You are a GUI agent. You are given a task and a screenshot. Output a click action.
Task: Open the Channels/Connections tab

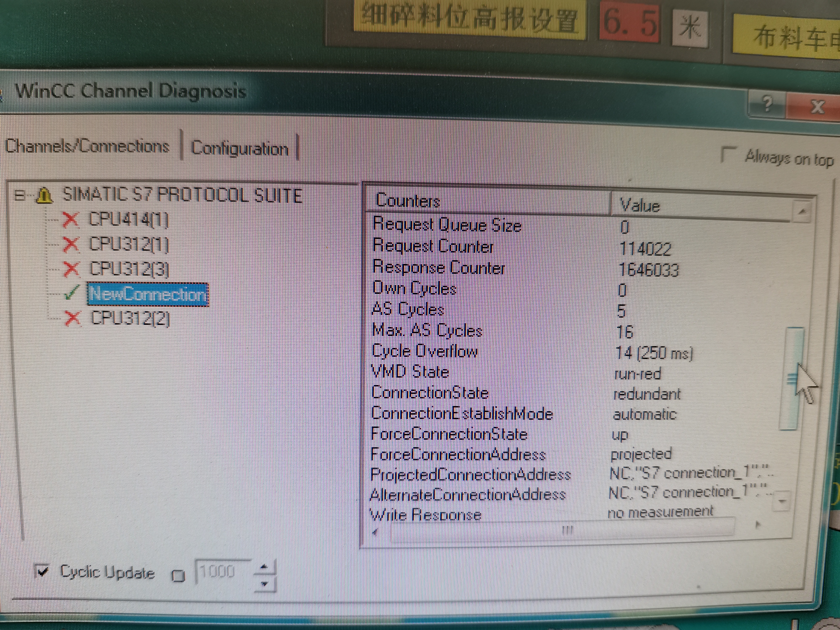[x=87, y=146]
